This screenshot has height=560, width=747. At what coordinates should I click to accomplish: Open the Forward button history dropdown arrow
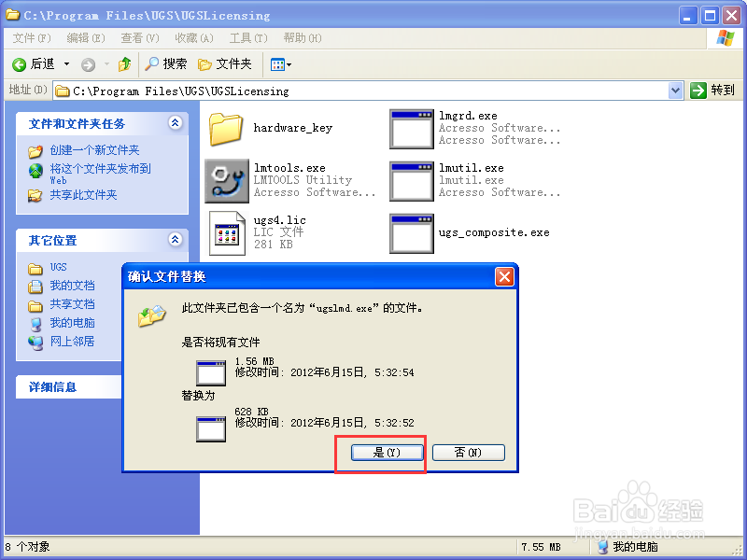(106, 64)
